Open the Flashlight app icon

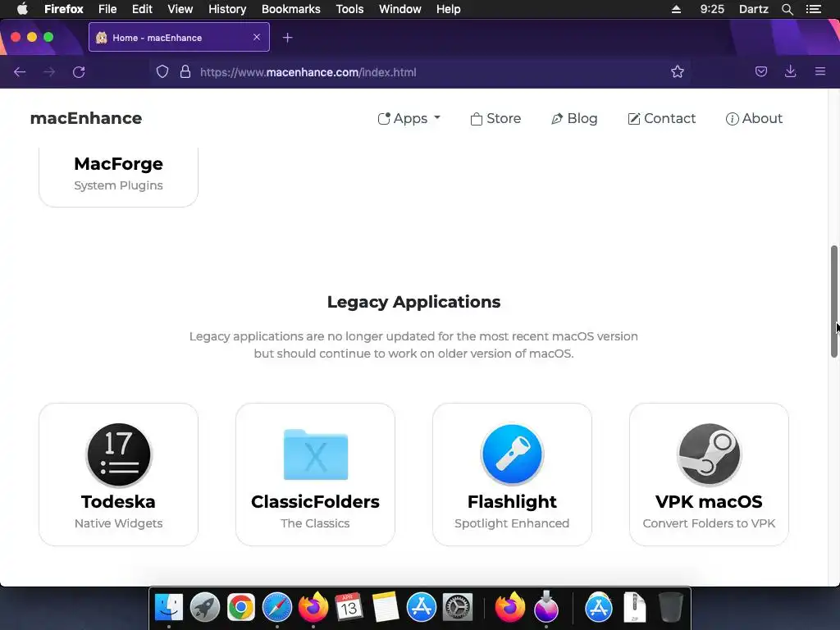512,454
